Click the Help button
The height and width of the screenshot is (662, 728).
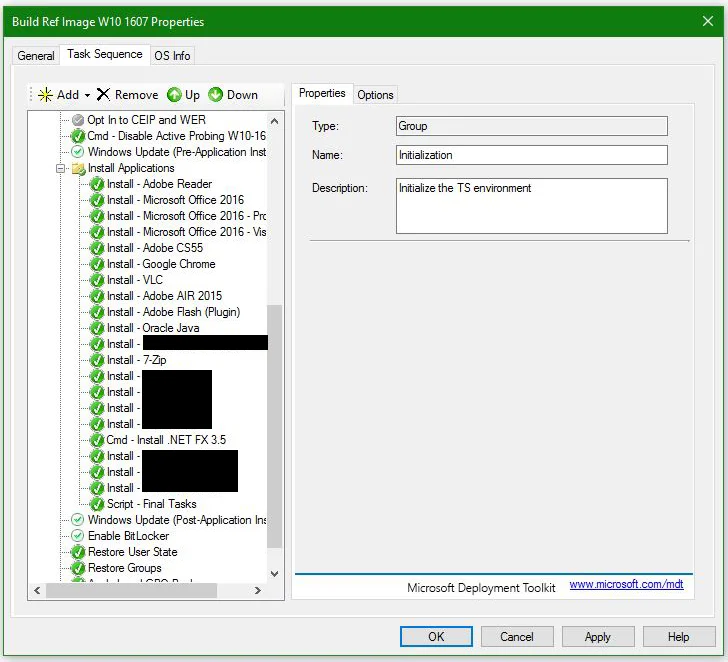pyautogui.click(x=678, y=636)
